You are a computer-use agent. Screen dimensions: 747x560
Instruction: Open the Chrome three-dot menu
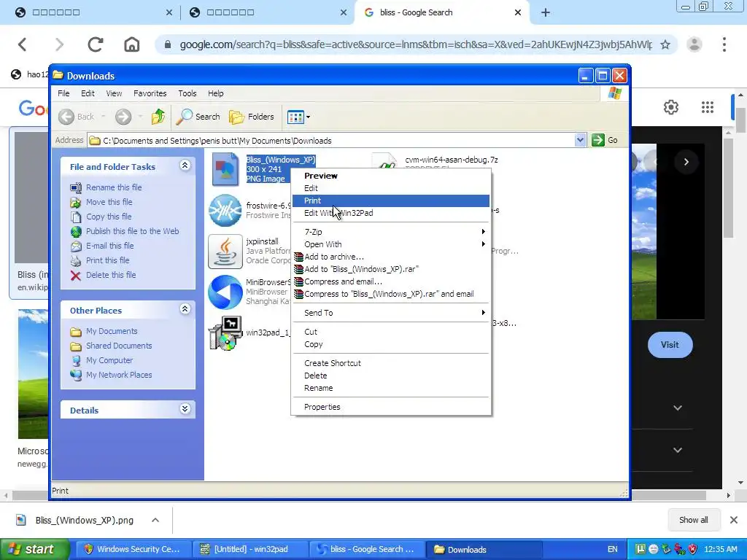(724, 44)
